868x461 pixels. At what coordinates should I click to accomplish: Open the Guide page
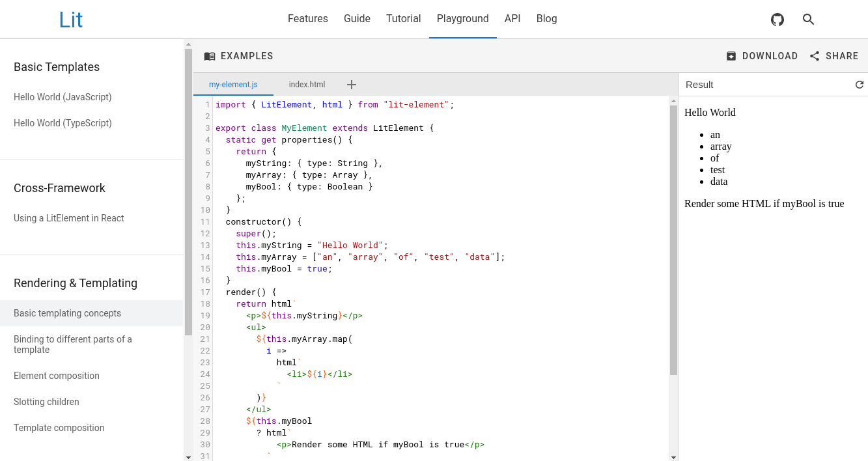point(357,19)
